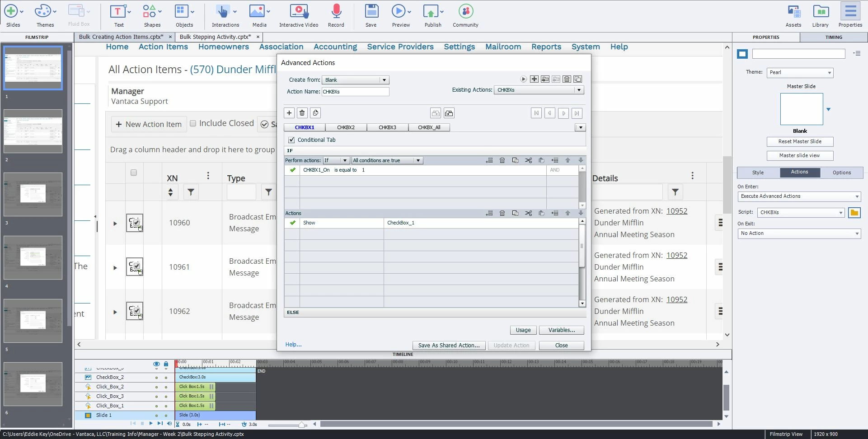
Task: Cut the selected row in the Actions list
Action: 528,213
